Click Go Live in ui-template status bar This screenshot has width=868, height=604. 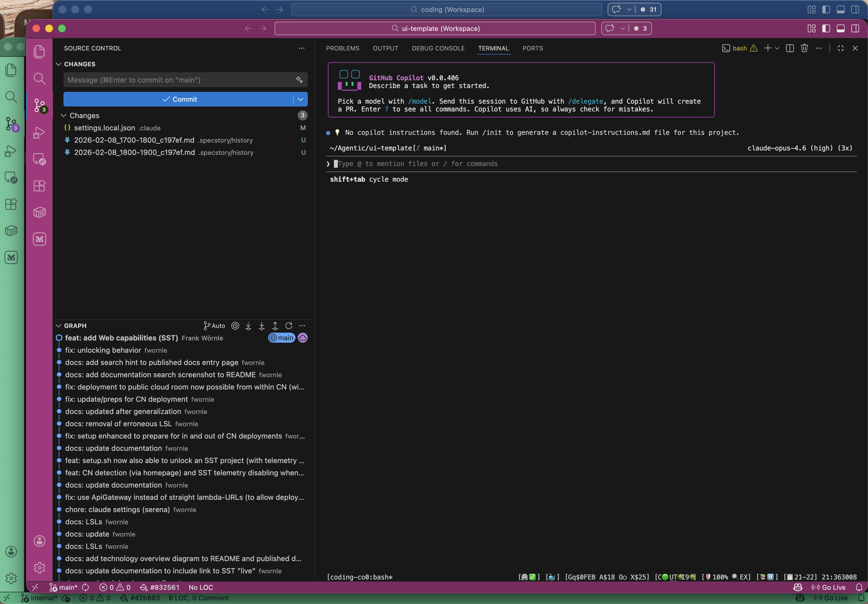click(x=828, y=587)
